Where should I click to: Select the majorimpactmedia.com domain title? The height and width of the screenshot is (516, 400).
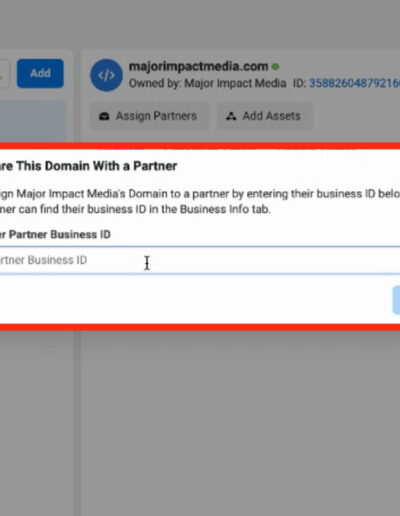(x=199, y=66)
